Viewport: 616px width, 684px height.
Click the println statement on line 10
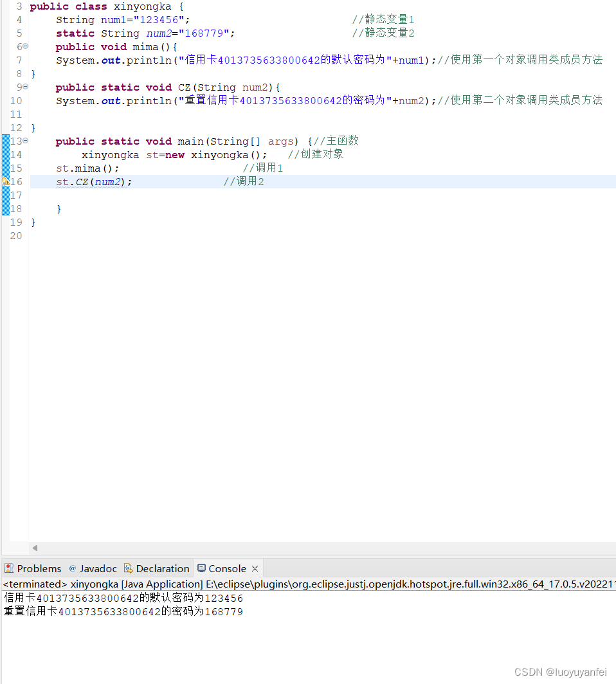[246, 101]
